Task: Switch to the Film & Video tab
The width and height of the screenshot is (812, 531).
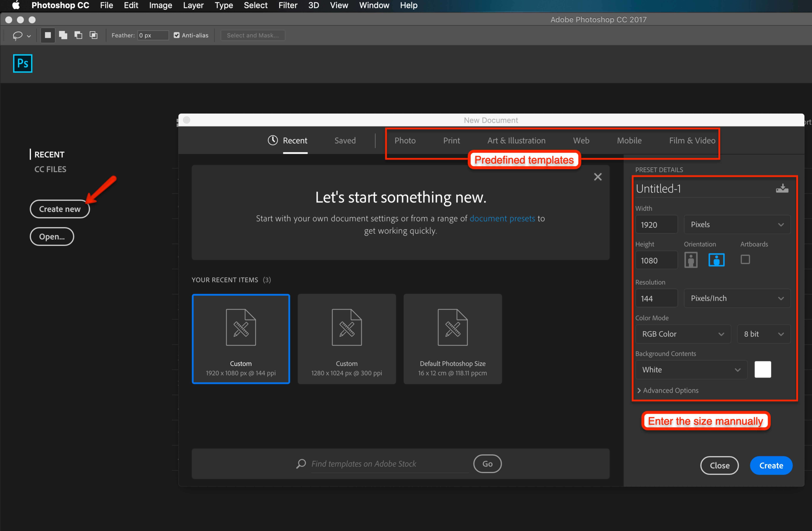Action: [x=692, y=140]
